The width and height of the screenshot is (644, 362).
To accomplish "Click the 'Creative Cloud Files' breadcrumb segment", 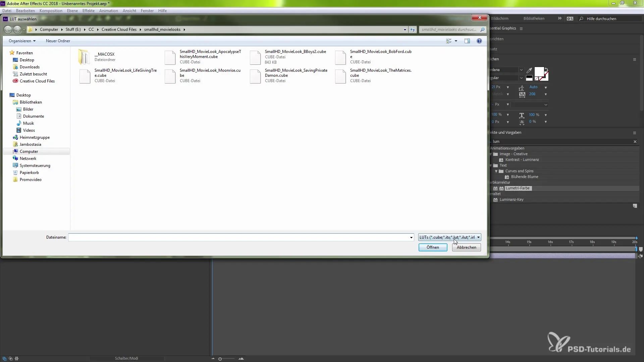I will [119, 29].
